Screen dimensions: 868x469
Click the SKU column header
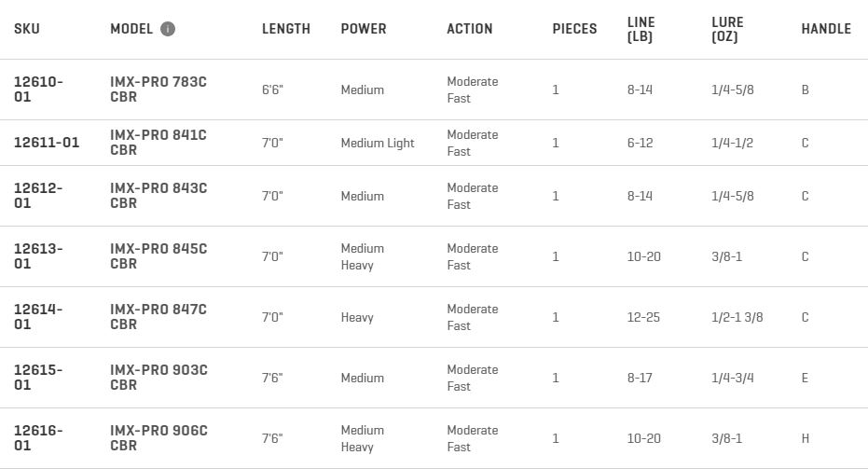(27, 29)
